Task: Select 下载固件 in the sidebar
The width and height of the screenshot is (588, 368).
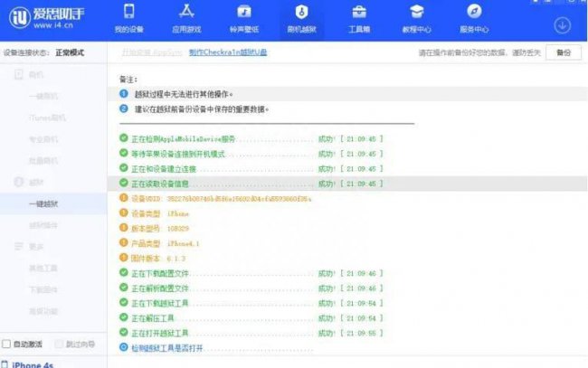Action: 43,289
